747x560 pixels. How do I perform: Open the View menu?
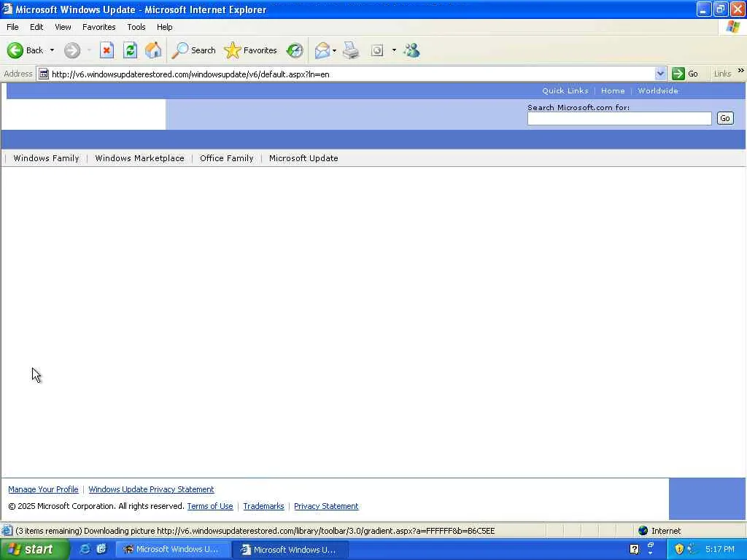63,27
